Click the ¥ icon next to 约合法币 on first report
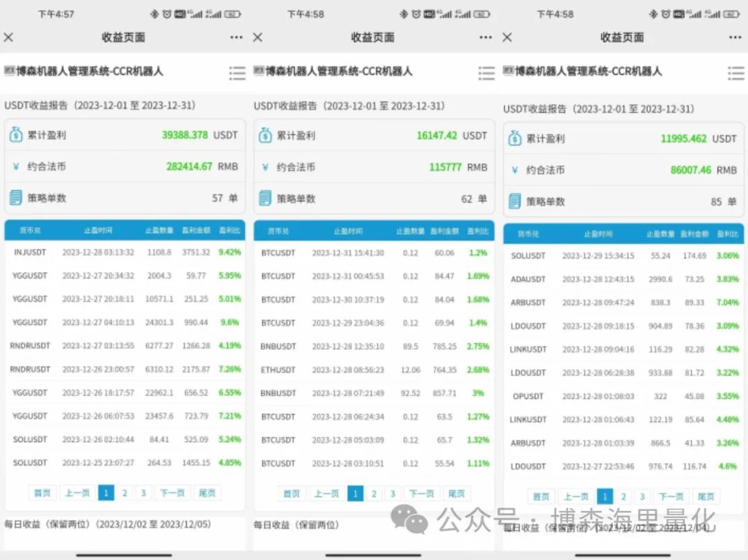The image size is (748, 560). (x=15, y=166)
